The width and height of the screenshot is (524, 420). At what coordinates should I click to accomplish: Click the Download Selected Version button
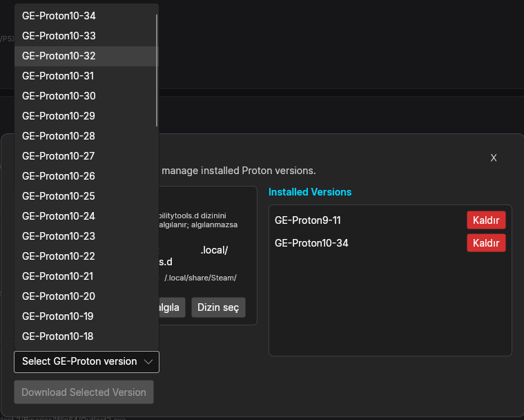tap(84, 392)
